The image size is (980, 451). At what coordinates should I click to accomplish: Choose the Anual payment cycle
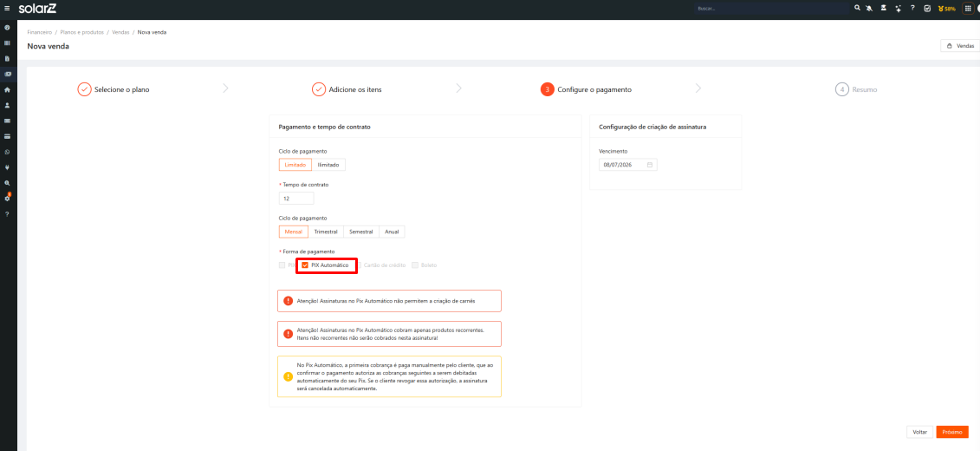click(x=393, y=232)
